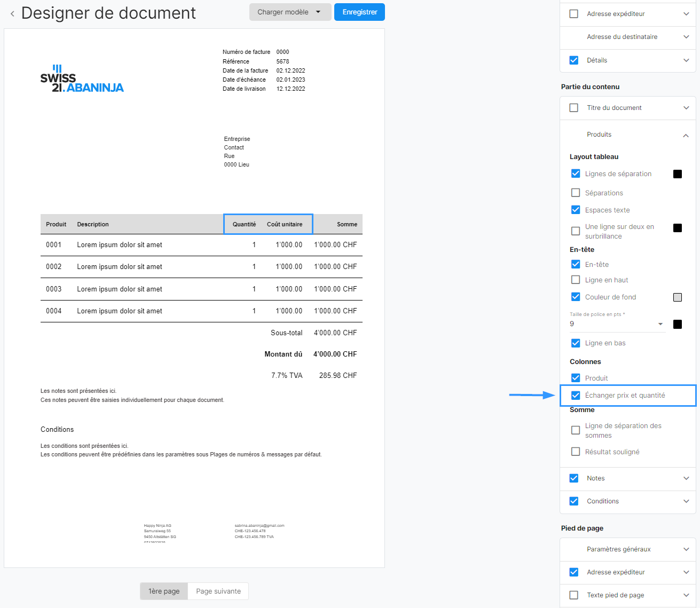
Task: Click the Somme column header
Action: tap(347, 224)
